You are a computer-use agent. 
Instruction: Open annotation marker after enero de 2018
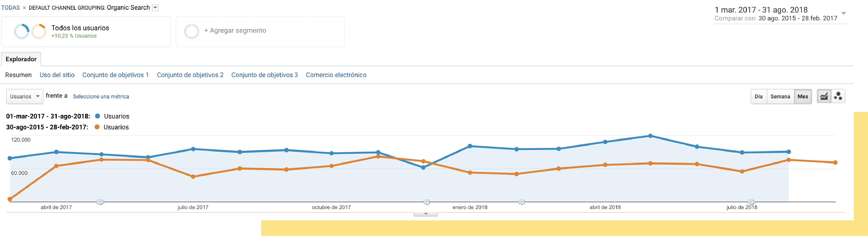pos(522,202)
